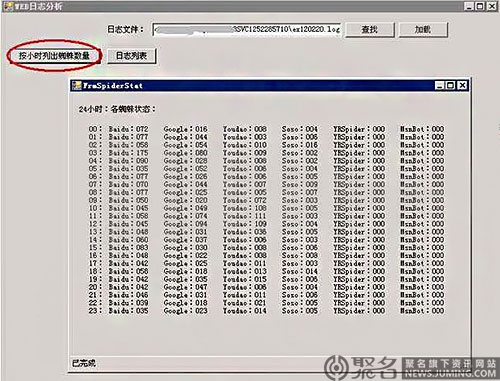Click Google: 074 in hour 11 row

(x=185, y=216)
